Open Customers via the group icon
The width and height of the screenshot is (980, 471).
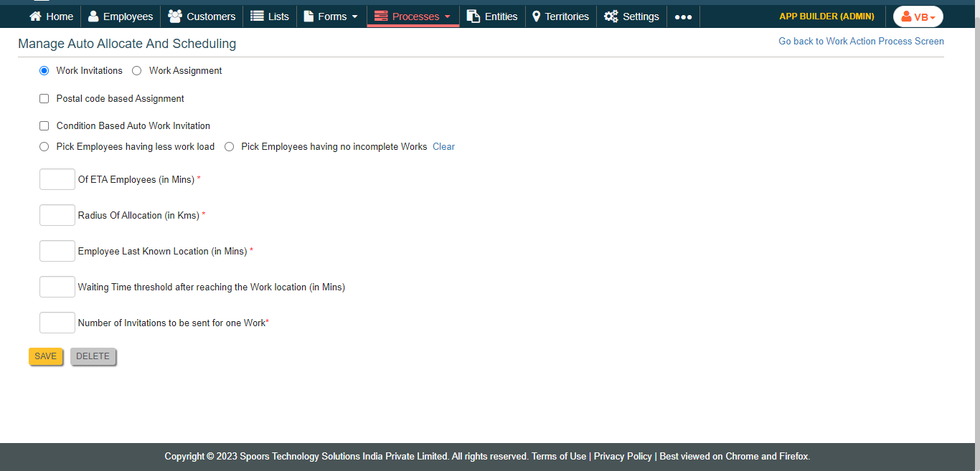tap(174, 16)
